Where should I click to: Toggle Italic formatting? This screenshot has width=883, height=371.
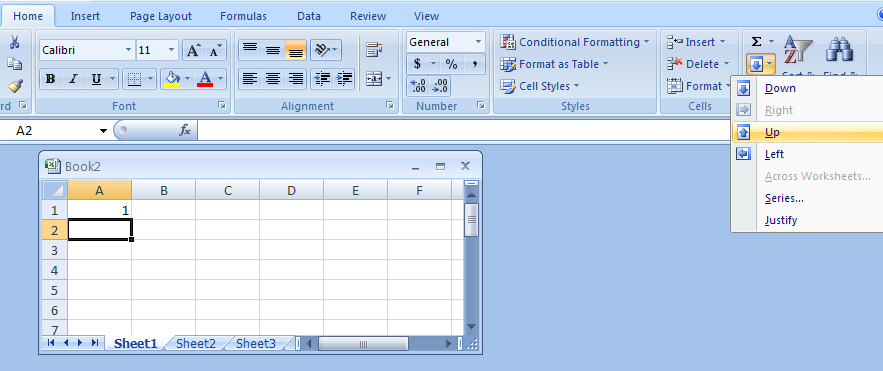[x=73, y=79]
